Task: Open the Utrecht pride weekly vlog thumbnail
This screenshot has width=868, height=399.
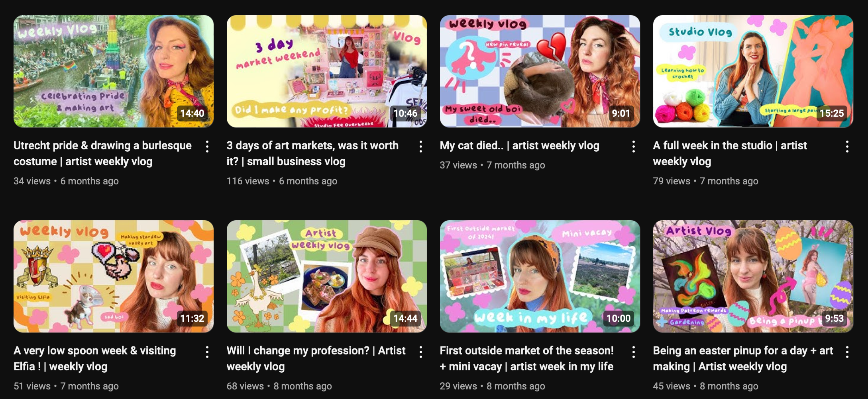Action: pyautogui.click(x=114, y=71)
